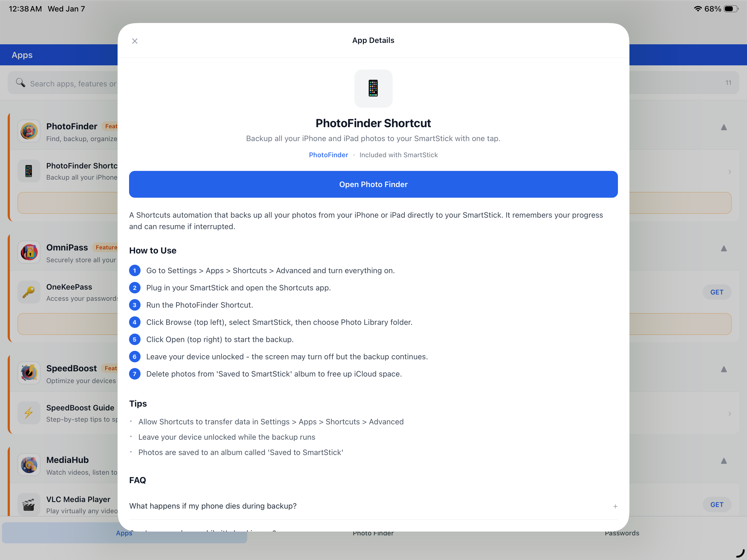Click the Open Photo Finder button
The height and width of the screenshot is (560, 747).
point(373,184)
